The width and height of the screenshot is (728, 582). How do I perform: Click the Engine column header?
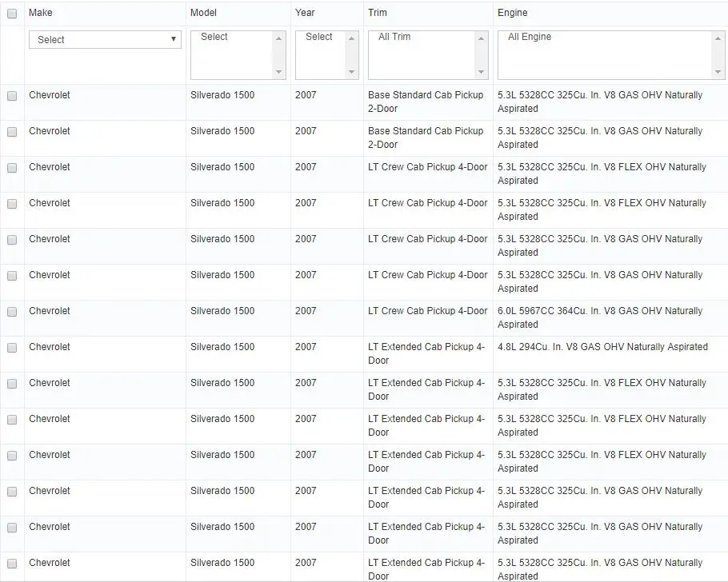513,13
